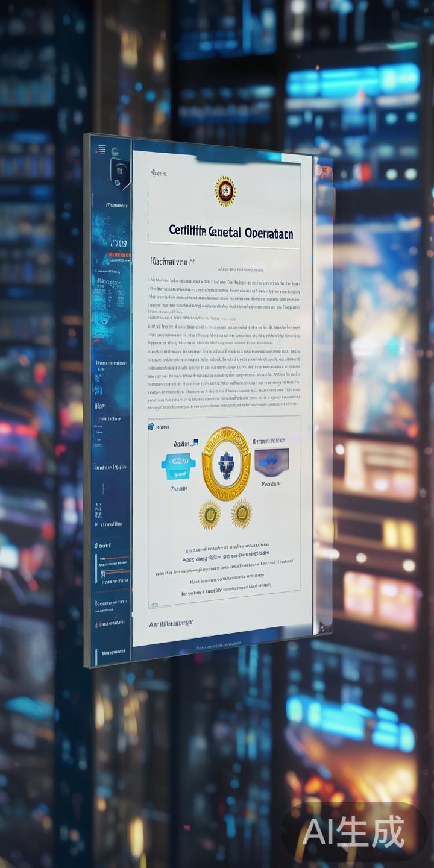Click the blue link text under the seals
Screen dimensions: 434x868
pos(225,559)
